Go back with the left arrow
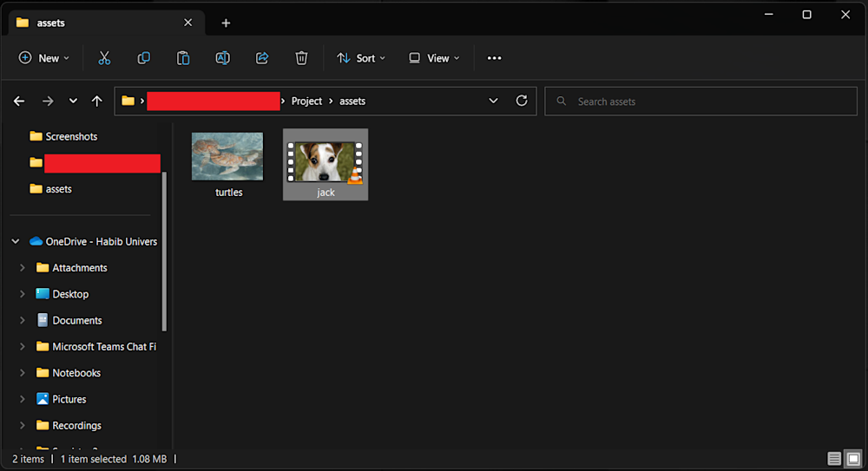This screenshot has width=868, height=471. 19,101
